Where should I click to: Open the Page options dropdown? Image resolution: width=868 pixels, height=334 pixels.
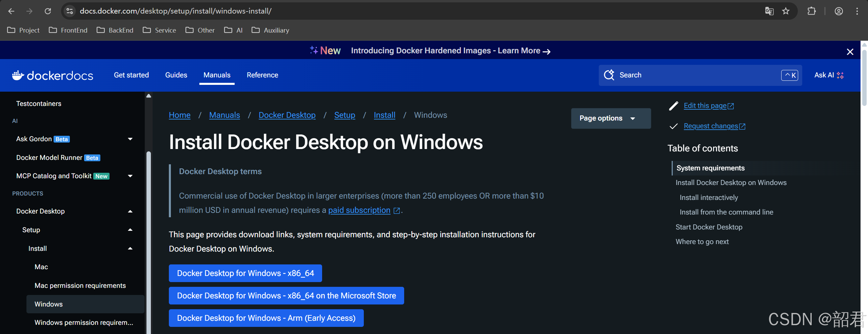(611, 118)
